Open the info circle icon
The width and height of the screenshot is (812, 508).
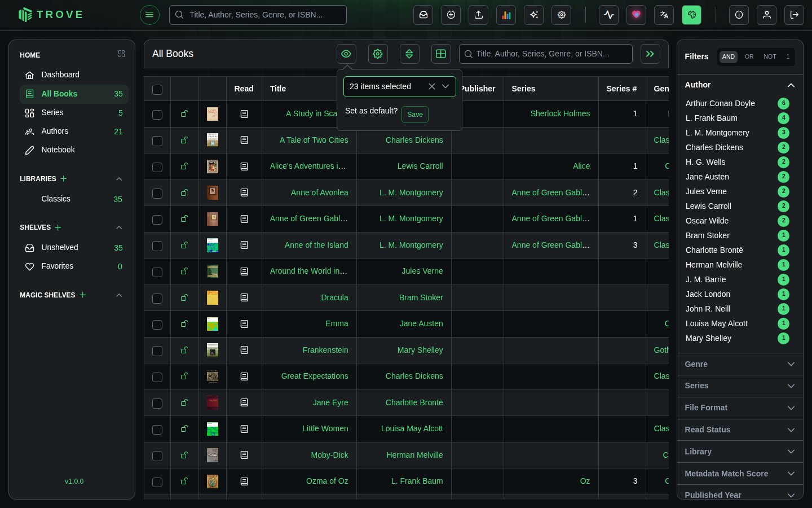click(739, 15)
